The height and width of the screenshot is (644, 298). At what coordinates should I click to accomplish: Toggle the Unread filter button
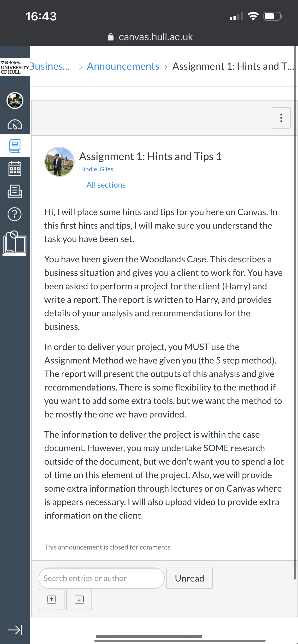click(x=189, y=578)
